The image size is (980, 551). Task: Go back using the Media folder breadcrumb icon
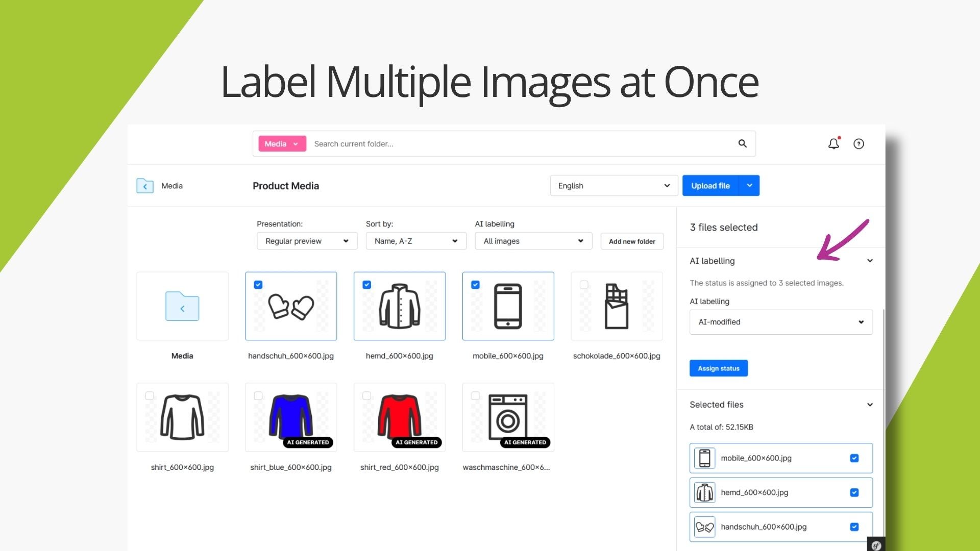point(145,186)
